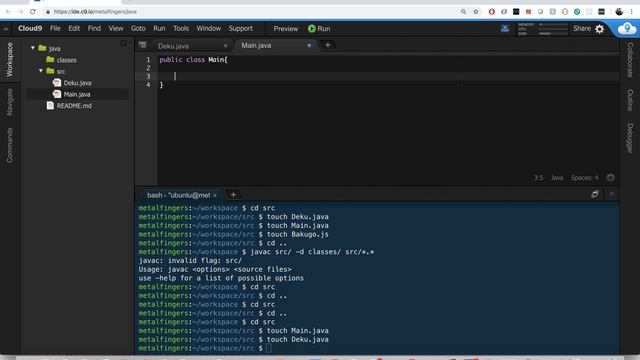Screen dimensions: 640x360
Task: Click the classes folder icon
Action: tap(50, 60)
